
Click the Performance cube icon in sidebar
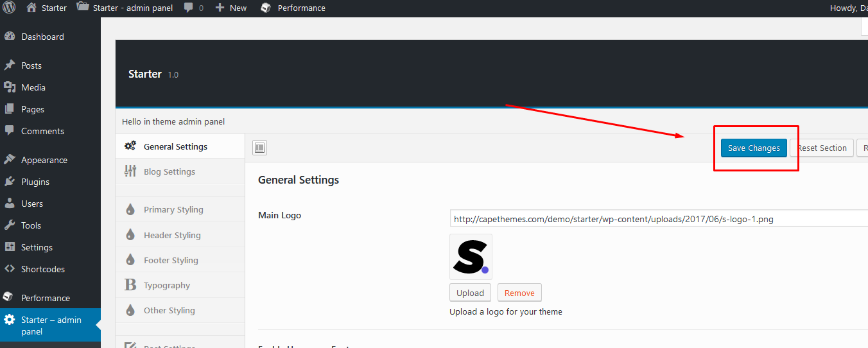click(8, 297)
